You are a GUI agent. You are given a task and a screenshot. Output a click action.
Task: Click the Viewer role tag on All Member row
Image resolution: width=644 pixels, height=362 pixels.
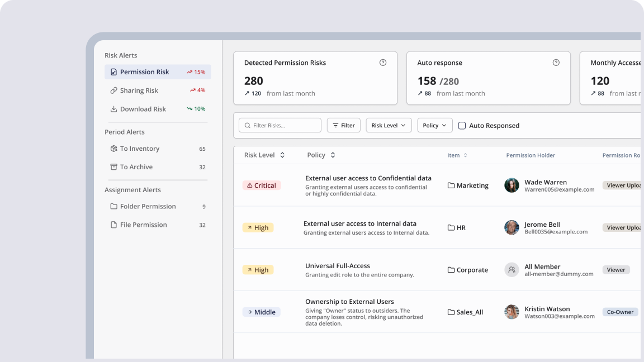(x=616, y=270)
